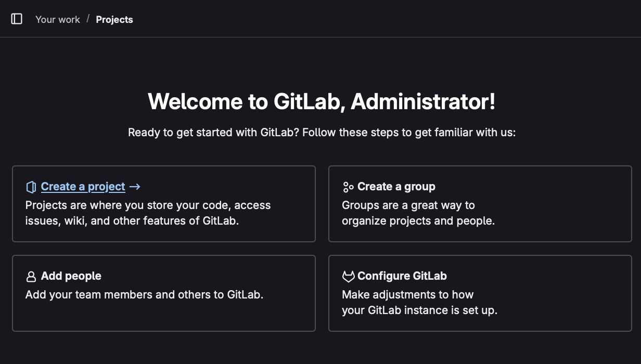
Task: Click the arrow icon after Create a project
Action: click(x=135, y=187)
